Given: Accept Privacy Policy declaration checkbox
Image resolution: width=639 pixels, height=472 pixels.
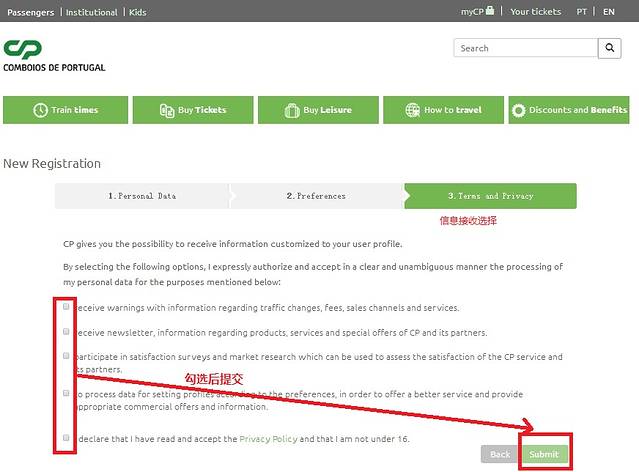Looking at the screenshot, I should 66,438.
